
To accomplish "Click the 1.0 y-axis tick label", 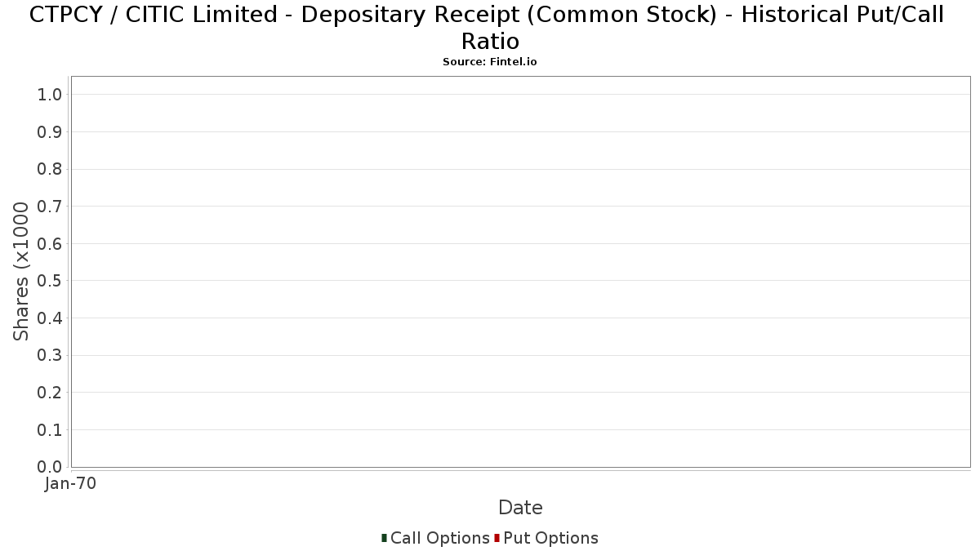I will (x=50, y=95).
